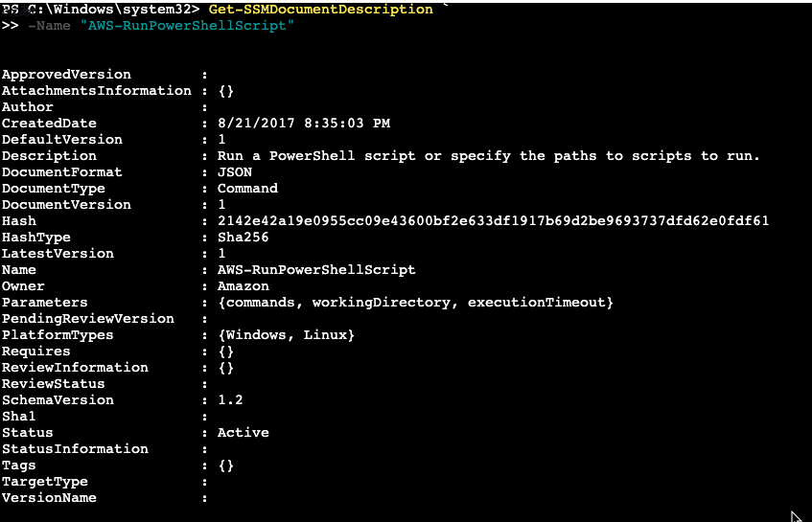Click the Parameters value list
This screenshot has width=812, height=522.
[415, 303]
